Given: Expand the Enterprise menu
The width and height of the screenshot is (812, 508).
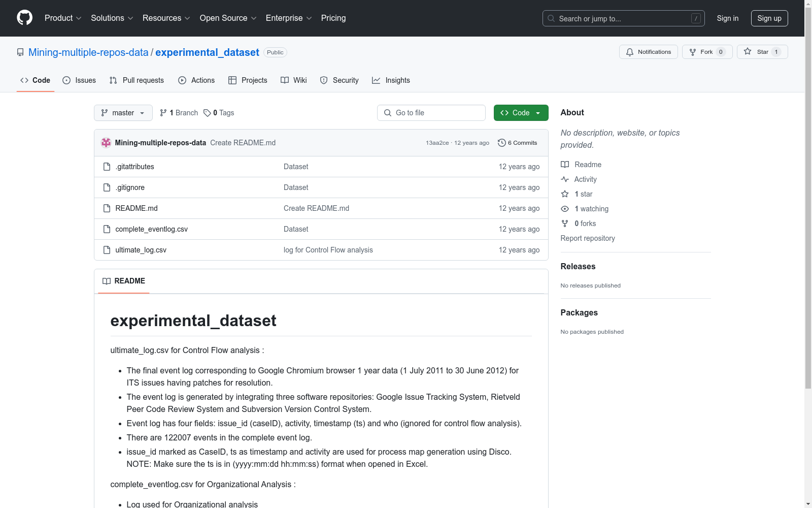Looking at the screenshot, I should (289, 18).
